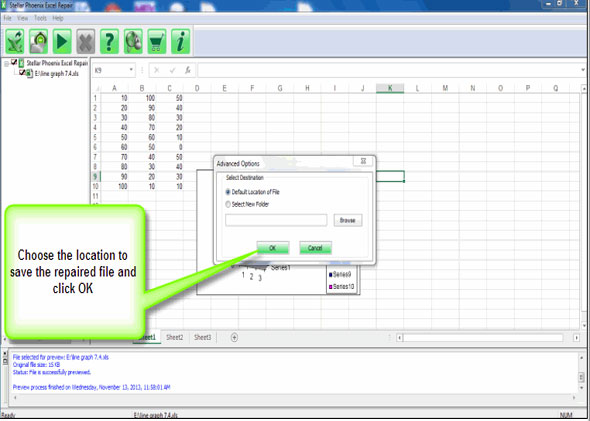This screenshot has height=421, width=590.
Task: Close the Advanced Options dialog
Action: coord(363,161)
